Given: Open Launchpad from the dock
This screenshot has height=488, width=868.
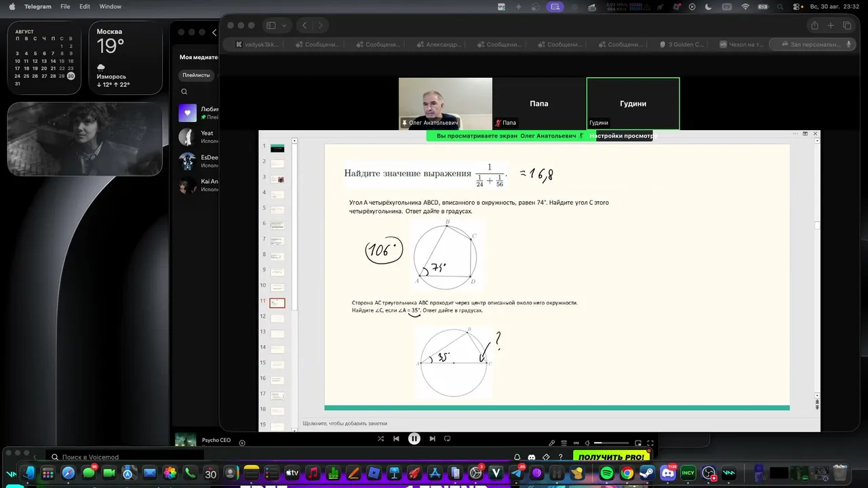Looking at the screenshot, I should point(48,473).
